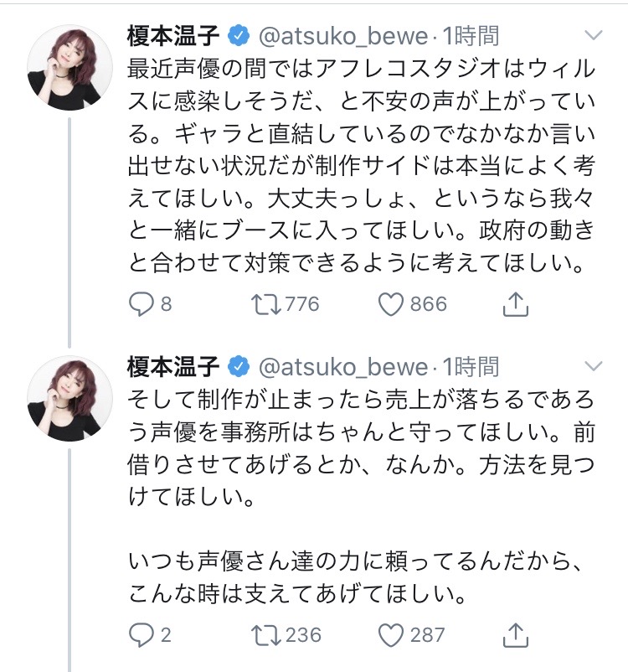This screenshot has width=628, height=672.
Task: Like the second tweet with 287 likes
Action: (392, 634)
